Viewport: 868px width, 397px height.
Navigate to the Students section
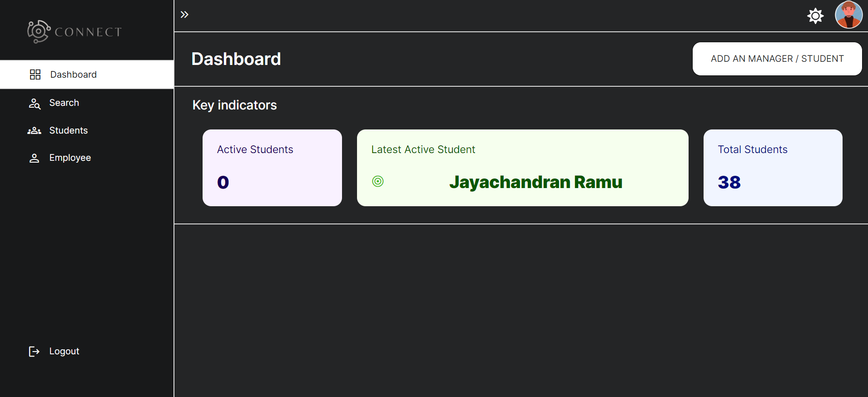[69, 130]
